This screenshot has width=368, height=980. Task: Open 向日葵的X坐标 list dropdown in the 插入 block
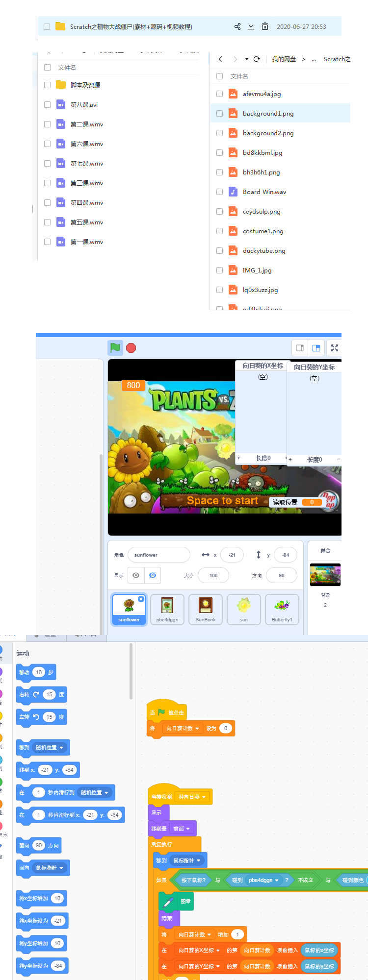[199, 950]
